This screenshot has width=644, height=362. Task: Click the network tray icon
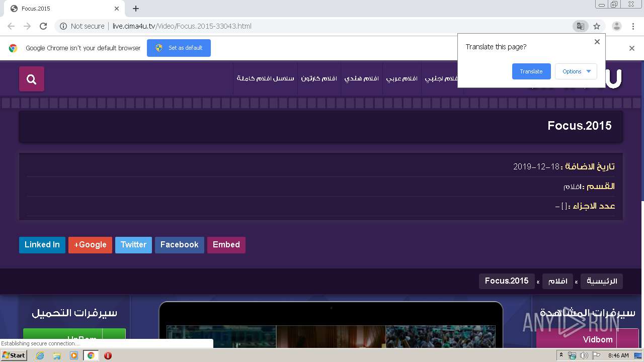coord(572,355)
